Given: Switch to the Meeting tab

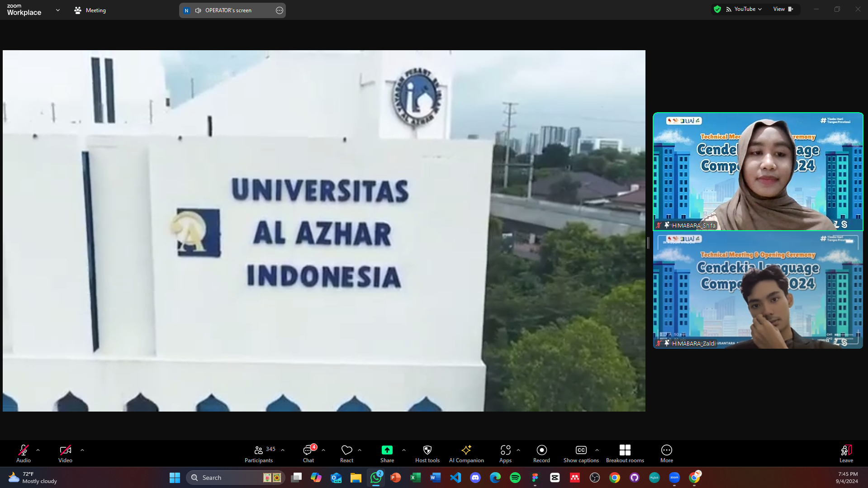Looking at the screenshot, I should tap(90, 10).
